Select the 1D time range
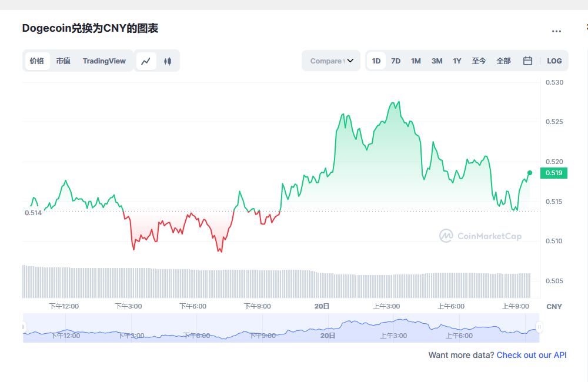Image resolution: width=588 pixels, height=382 pixels. 376,61
